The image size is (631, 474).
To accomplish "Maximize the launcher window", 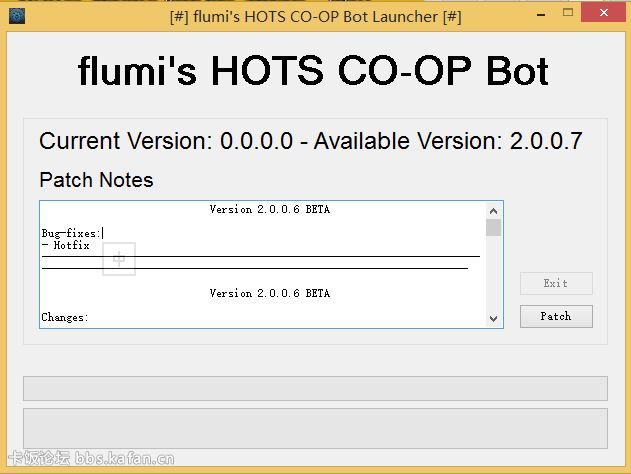I will pos(568,13).
